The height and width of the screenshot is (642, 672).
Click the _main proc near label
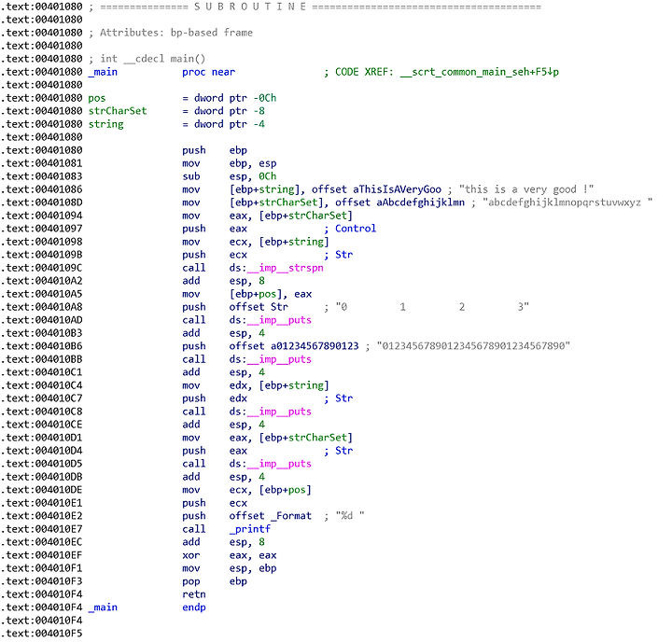161,72
